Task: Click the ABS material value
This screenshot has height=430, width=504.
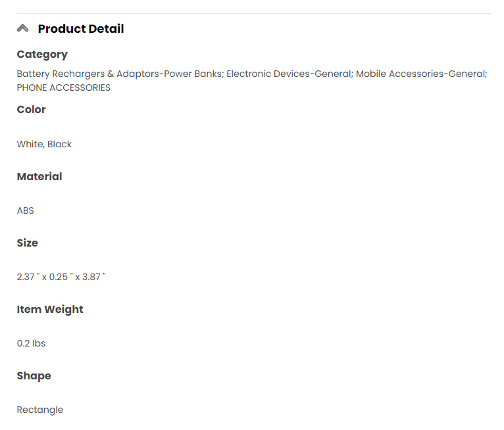Action: coord(25,210)
